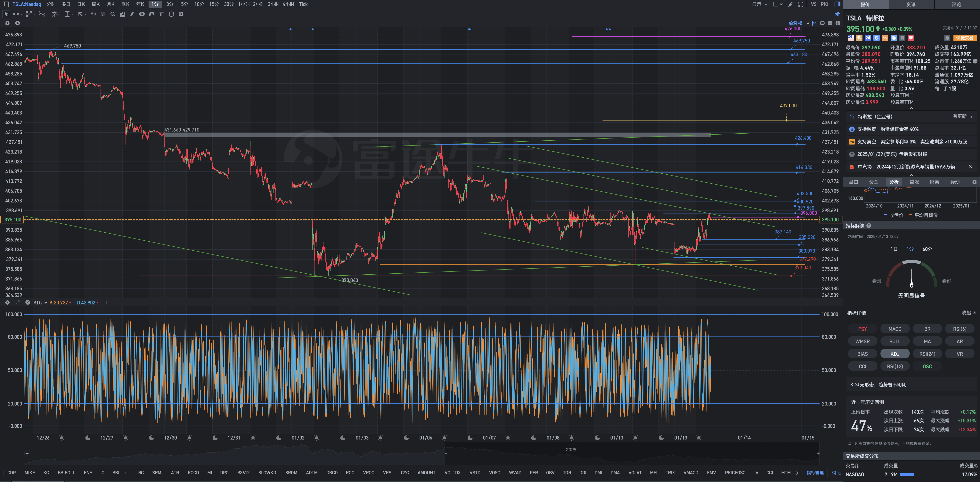Click the F10 company info button
Image resolution: width=980 pixels, height=482 pixels.
coord(824,4)
